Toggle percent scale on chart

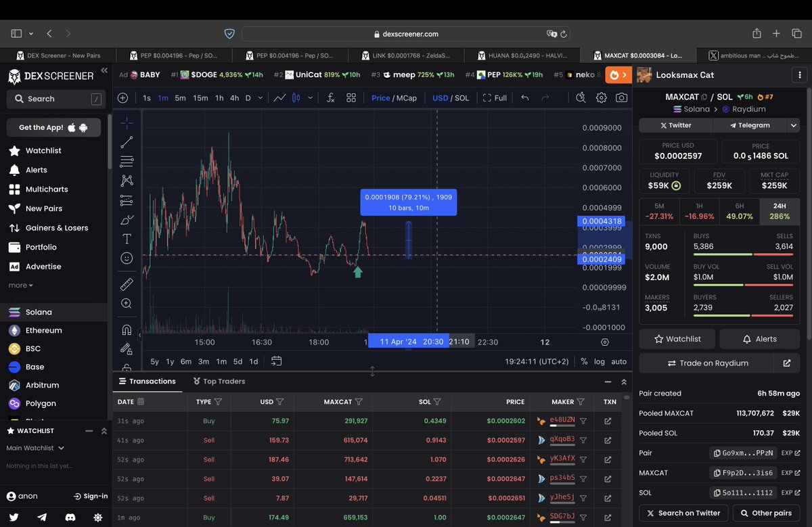pyautogui.click(x=584, y=361)
